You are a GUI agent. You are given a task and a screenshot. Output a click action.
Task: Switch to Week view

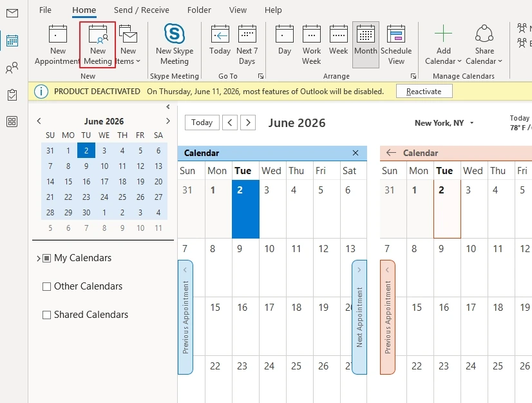click(338, 41)
